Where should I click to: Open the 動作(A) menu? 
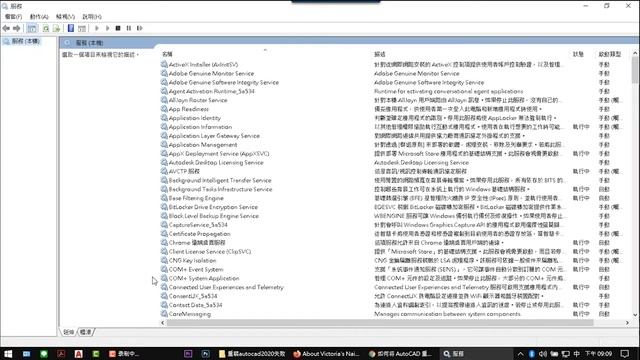[39, 17]
